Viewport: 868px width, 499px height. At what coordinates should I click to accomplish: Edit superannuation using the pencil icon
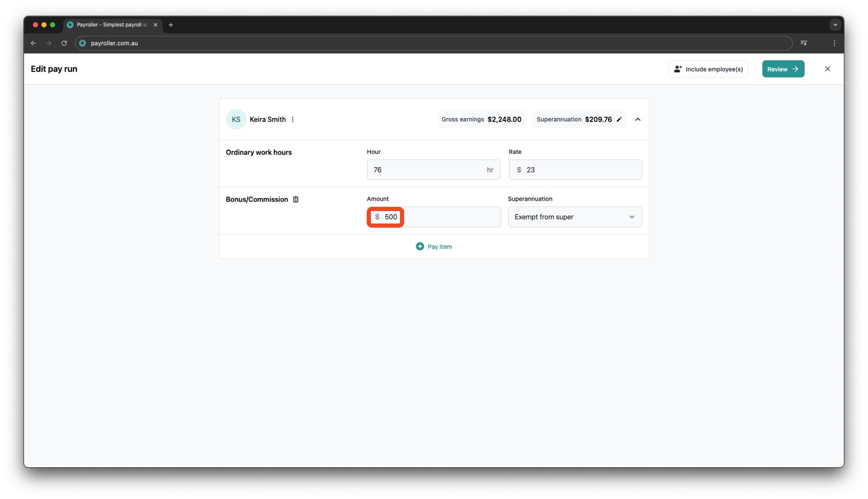pos(619,119)
